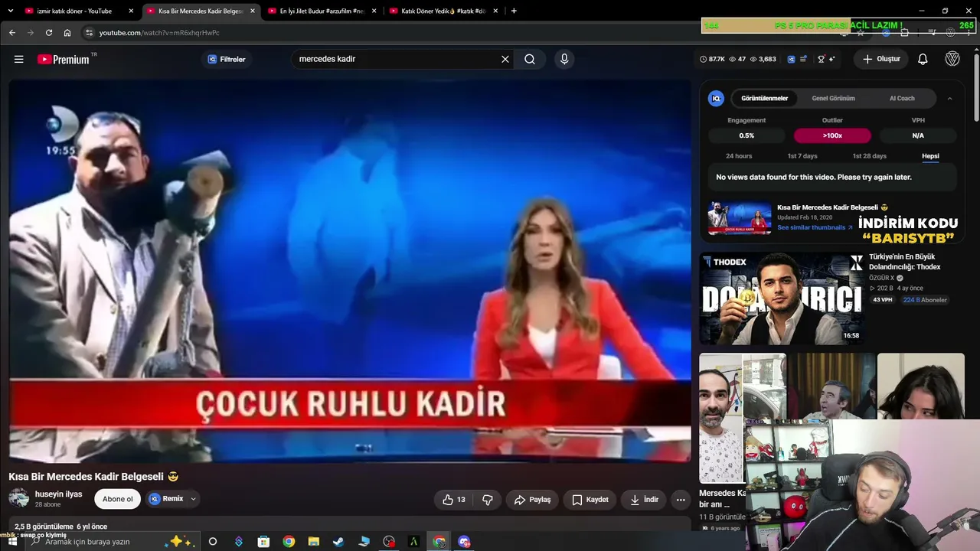The height and width of the screenshot is (551, 980).
Task: Open the Remix button
Action: (167, 499)
